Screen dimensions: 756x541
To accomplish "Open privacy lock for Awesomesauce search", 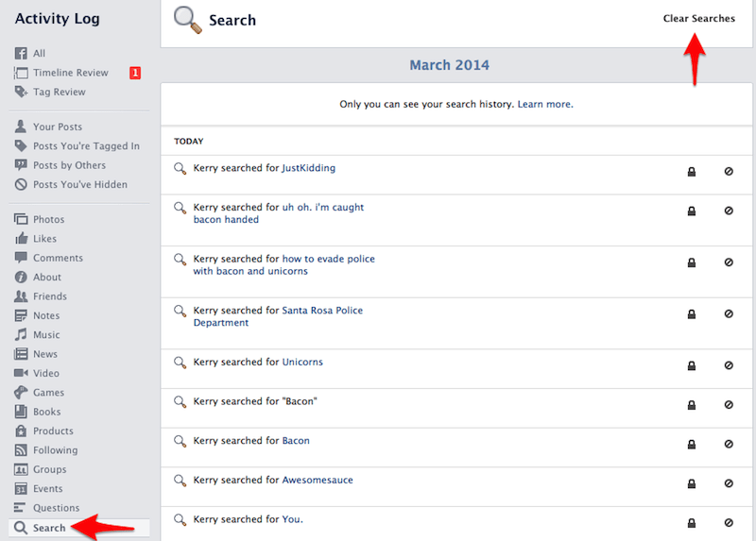I will click(692, 483).
